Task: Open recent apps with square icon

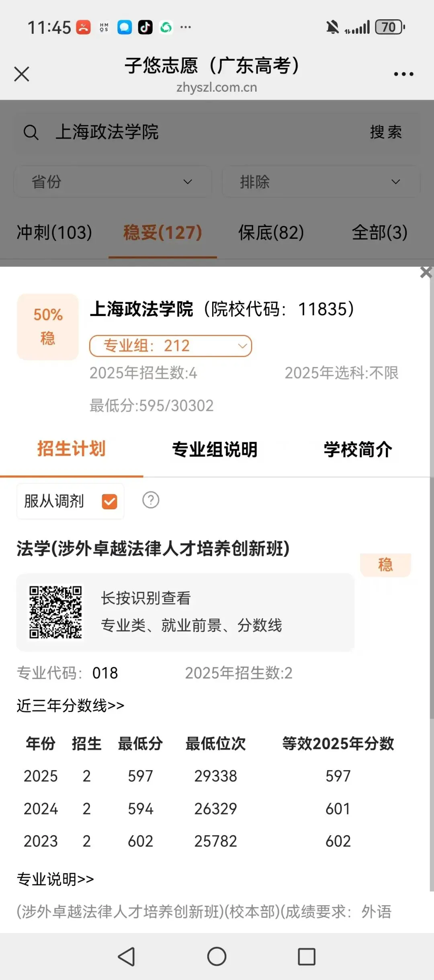Action: click(307, 956)
